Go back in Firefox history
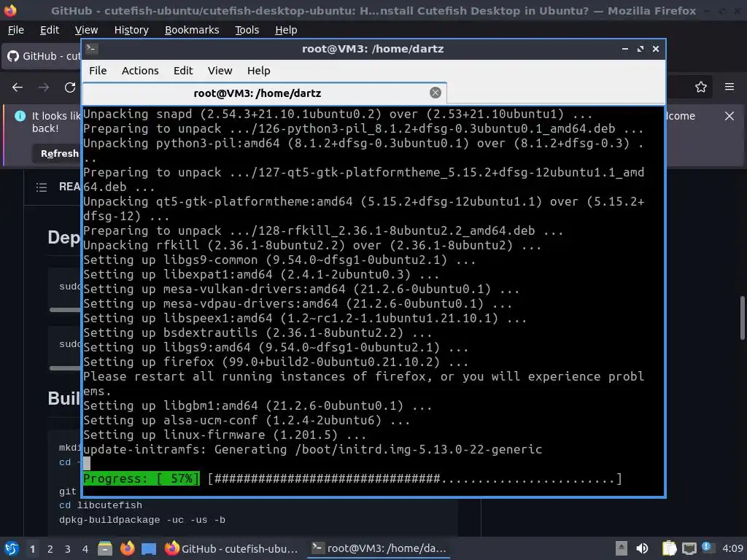747x560 pixels. pyautogui.click(x=18, y=87)
